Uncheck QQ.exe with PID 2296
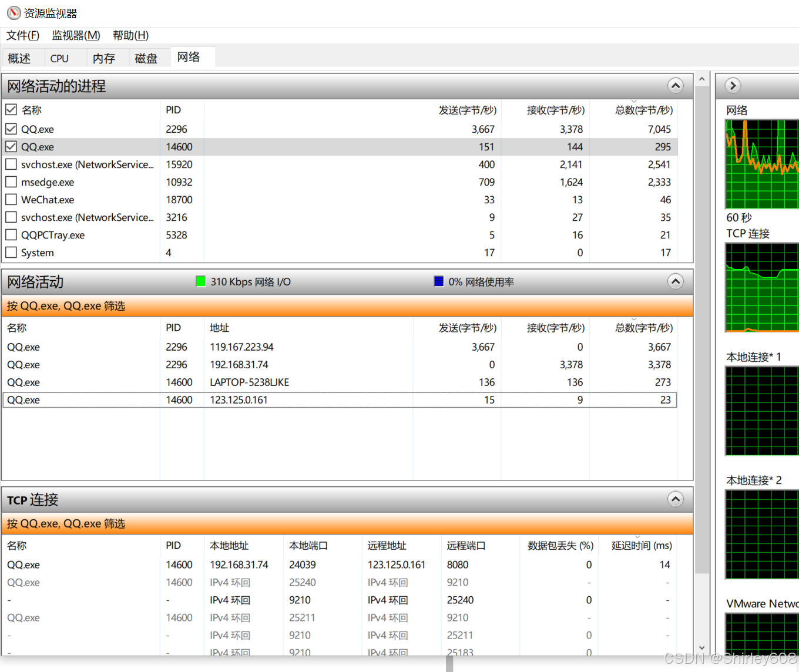The height and width of the screenshot is (672, 799). 11,129
